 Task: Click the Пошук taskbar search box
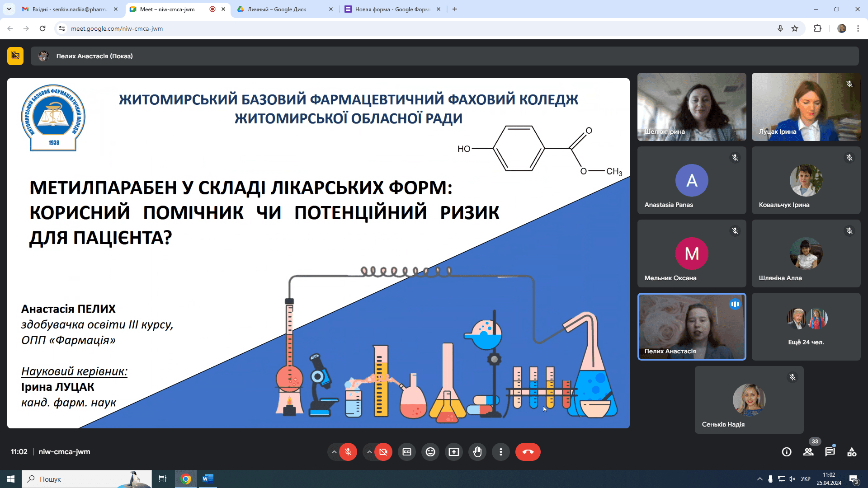[87, 479]
